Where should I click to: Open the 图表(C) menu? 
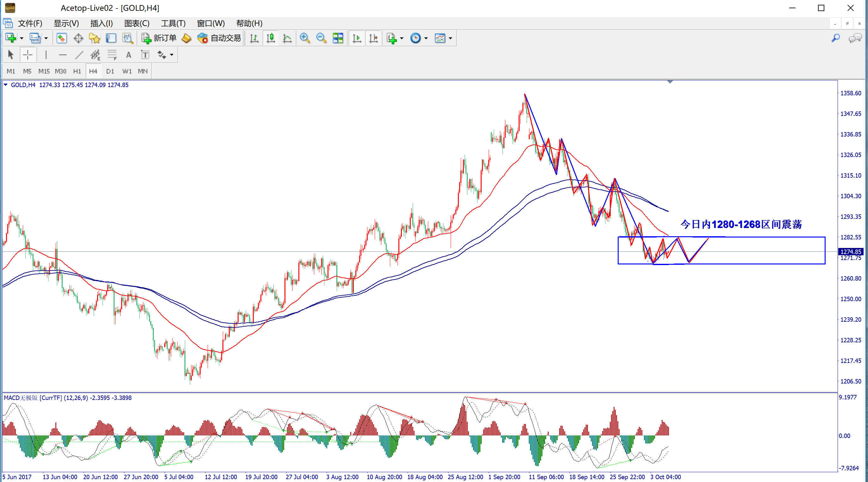136,23
